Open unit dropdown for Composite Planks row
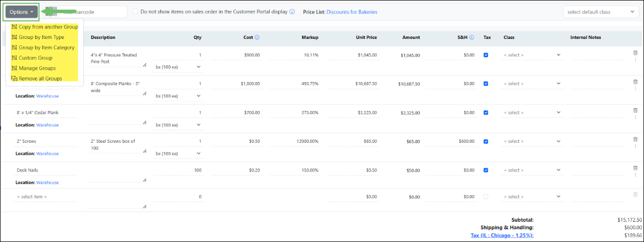The image size is (644, 242). pos(178,96)
